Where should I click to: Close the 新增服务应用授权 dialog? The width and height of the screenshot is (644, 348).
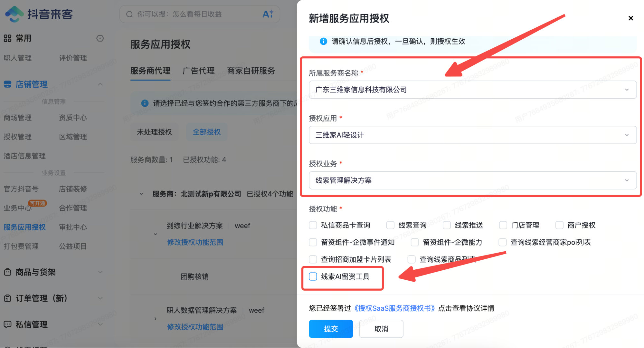[x=631, y=18]
